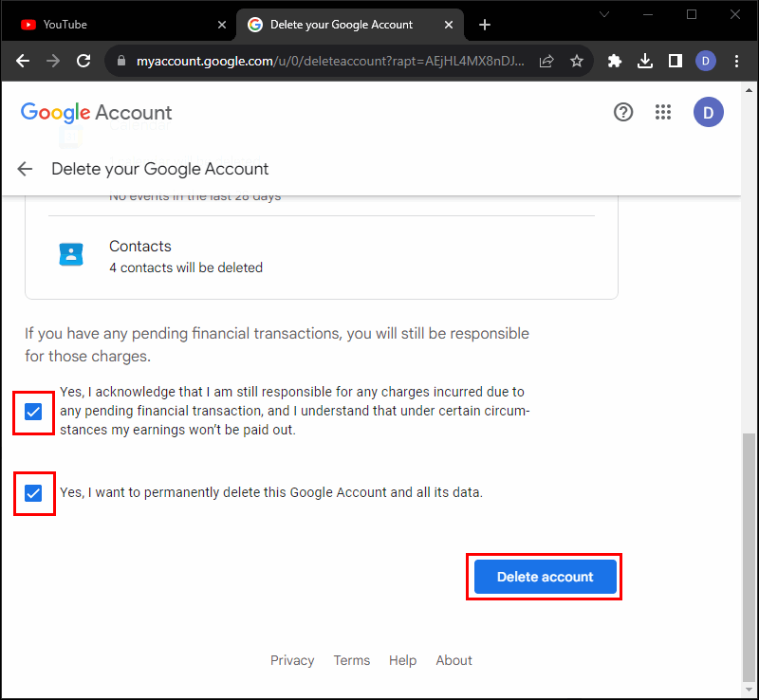Open the Chrome three-dot menu
The width and height of the screenshot is (759, 700).
coord(736,61)
